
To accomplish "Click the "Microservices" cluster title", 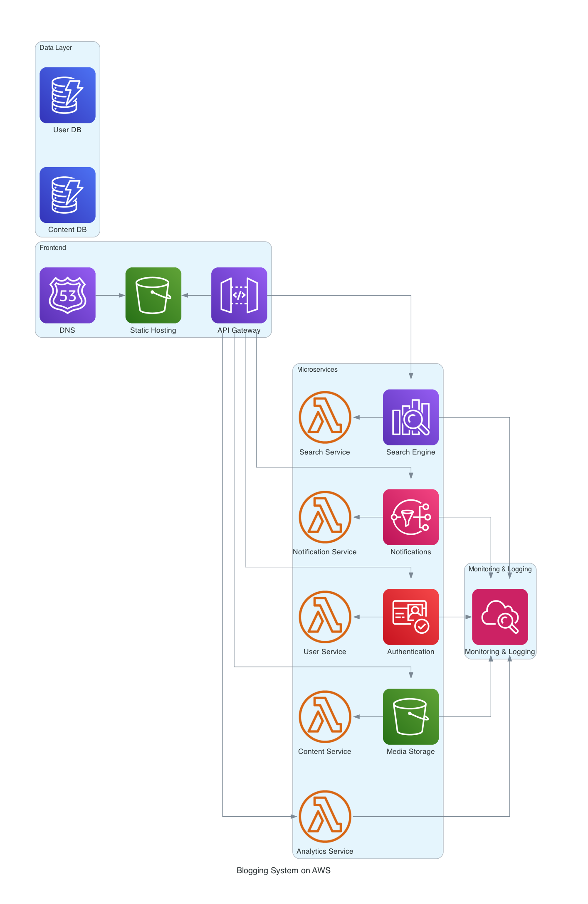I will 317,369.
